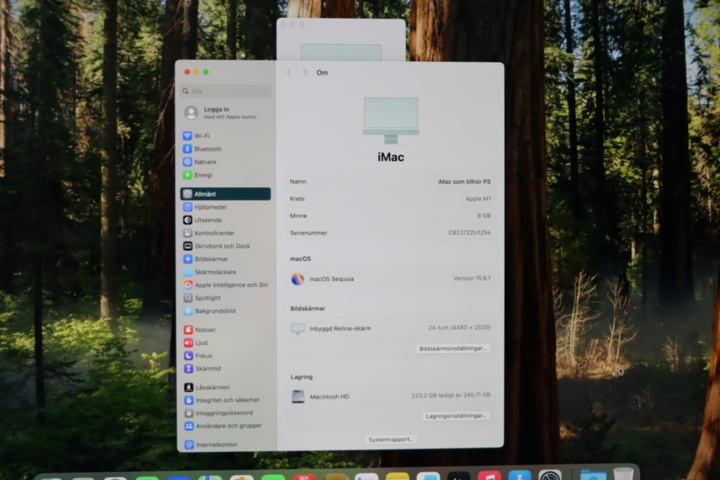Open the App Store Dock icon

[x=519, y=475]
